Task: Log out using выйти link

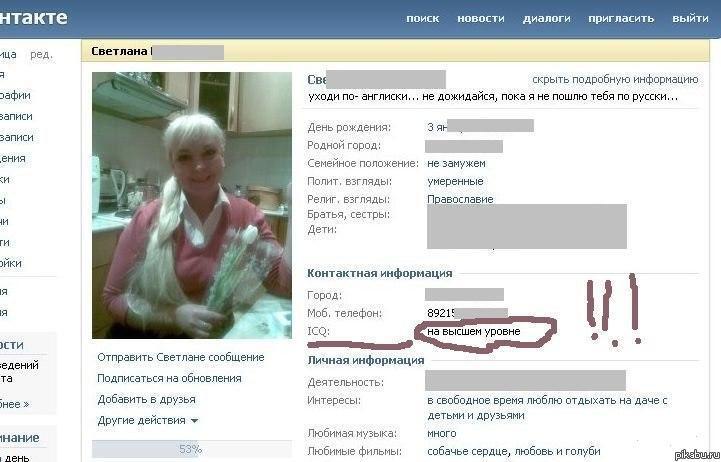Action: [x=690, y=19]
